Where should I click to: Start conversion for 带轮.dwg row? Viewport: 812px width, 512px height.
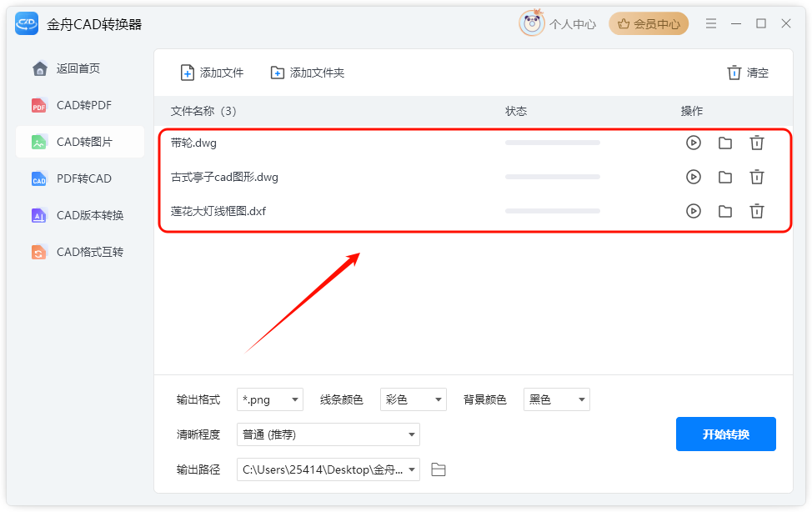(694, 143)
